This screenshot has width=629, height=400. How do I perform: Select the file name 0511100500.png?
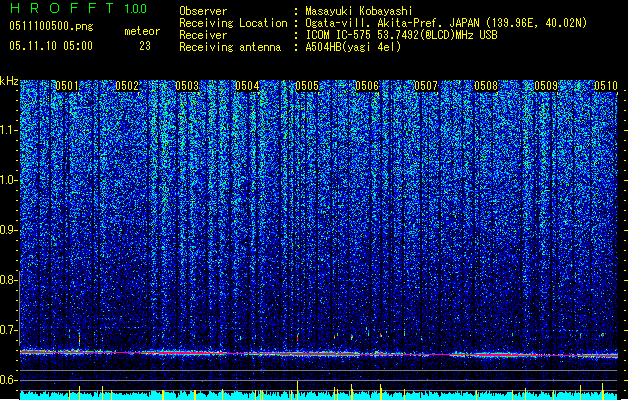(51, 26)
